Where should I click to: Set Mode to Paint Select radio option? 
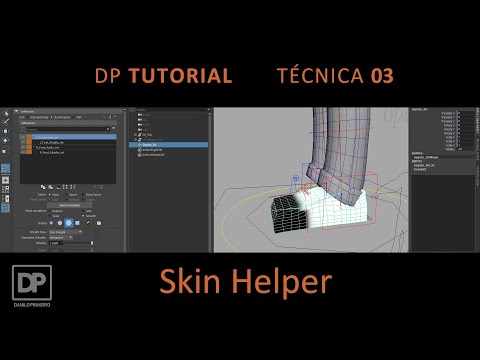point(83,195)
